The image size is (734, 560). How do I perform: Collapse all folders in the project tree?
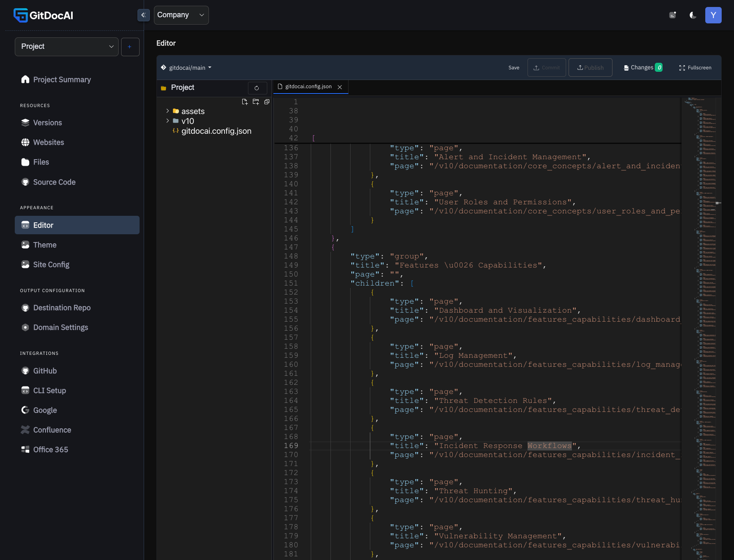(x=267, y=102)
